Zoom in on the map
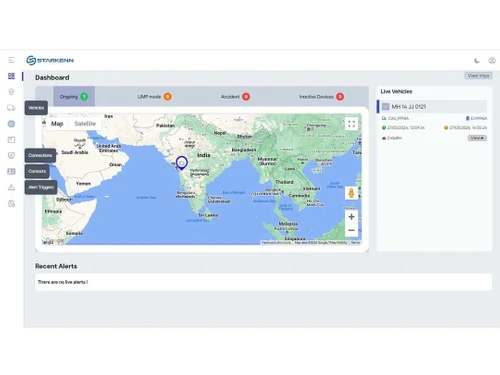 351,217
